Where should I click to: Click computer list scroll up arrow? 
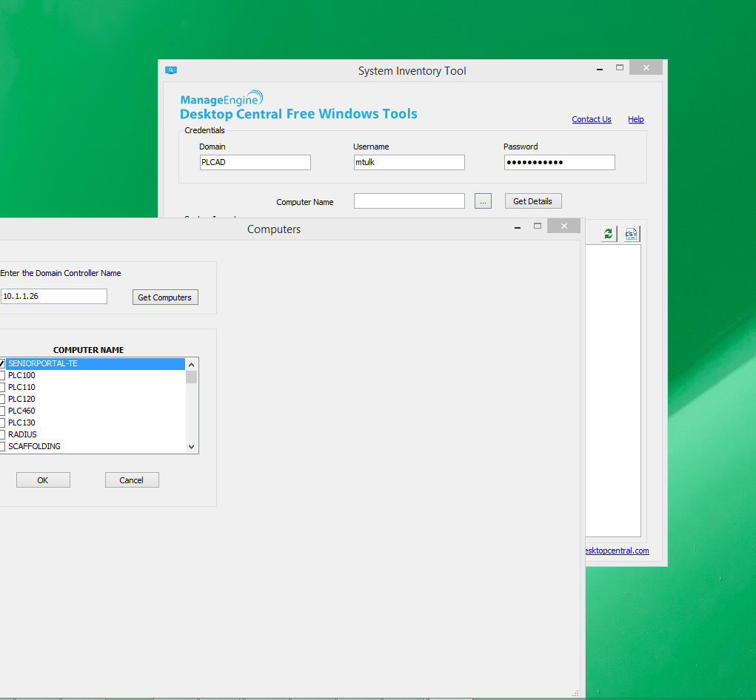click(x=192, y=365)
